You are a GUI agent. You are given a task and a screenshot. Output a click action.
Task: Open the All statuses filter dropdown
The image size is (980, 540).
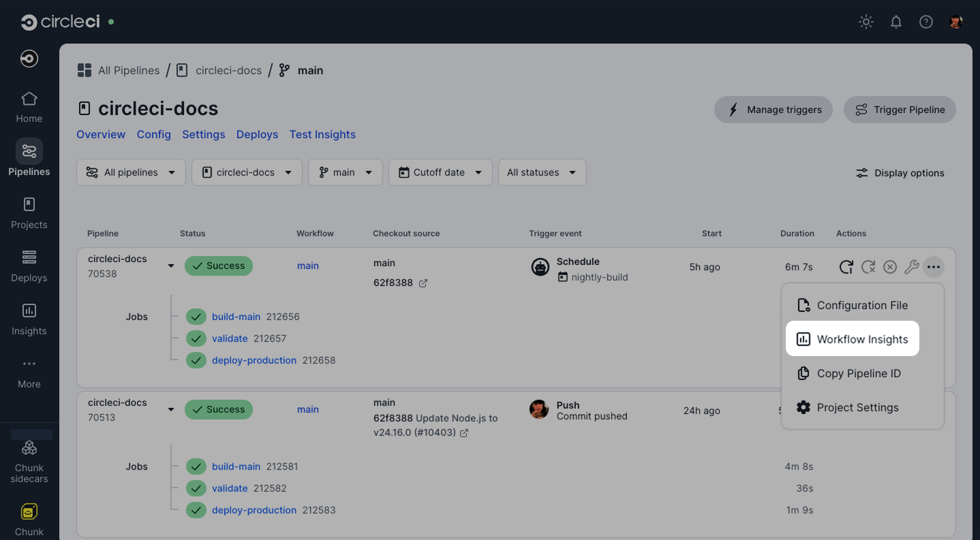[542, 172]
